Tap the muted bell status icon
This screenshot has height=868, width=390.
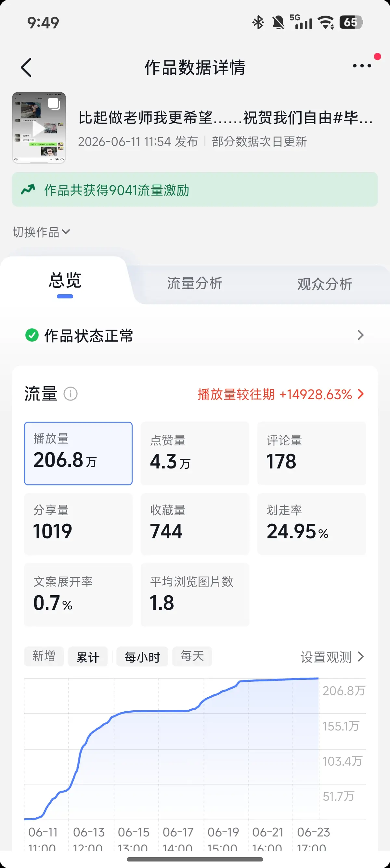278,22
